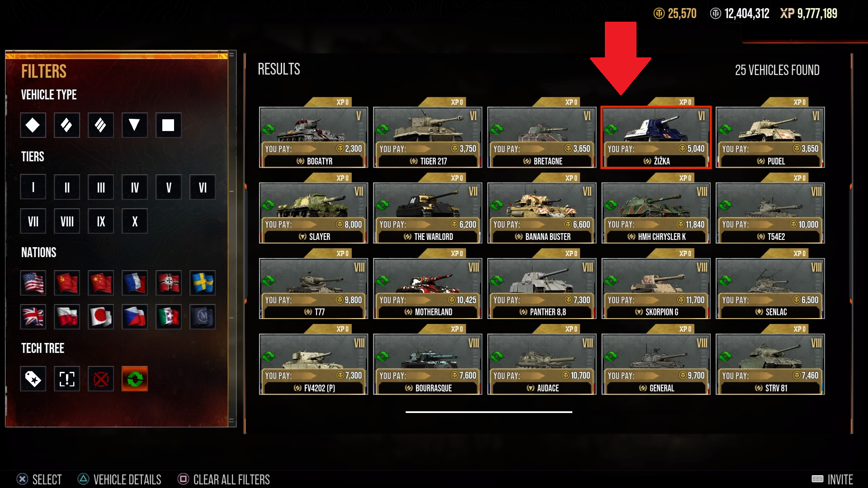Screen dimensions: 868x488
Task: Select the France nation flag filter
Action: point(135,283)
